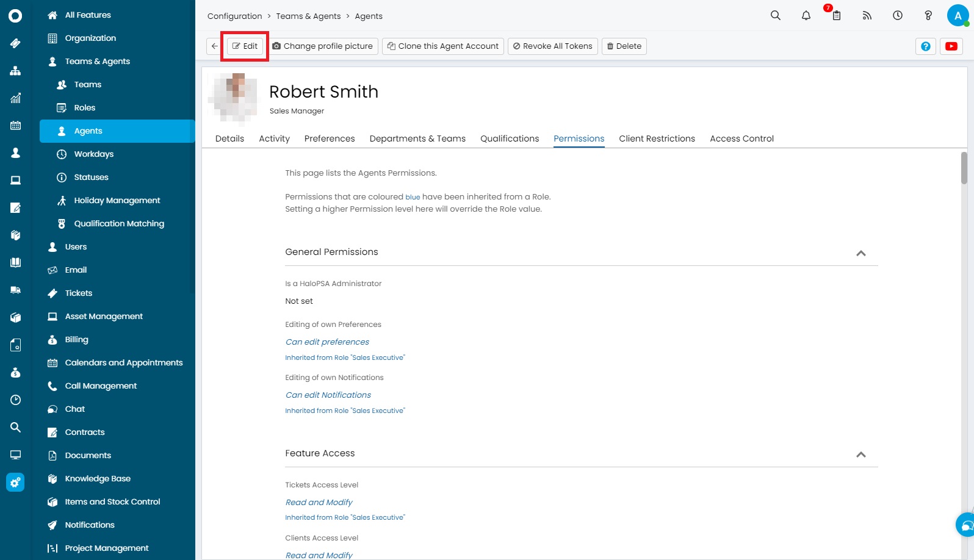Switch to the Access Control tab
The image size is (974, 560).
[741, 139]
